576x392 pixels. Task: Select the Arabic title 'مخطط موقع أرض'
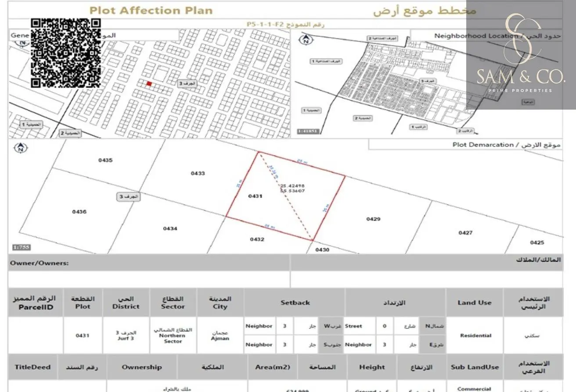425,11
